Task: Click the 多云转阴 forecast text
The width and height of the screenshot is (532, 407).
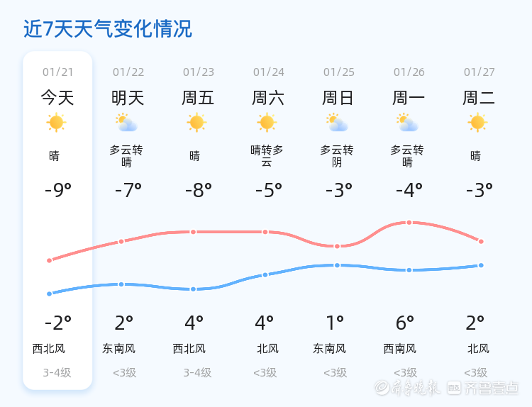Action: (337, 156)
